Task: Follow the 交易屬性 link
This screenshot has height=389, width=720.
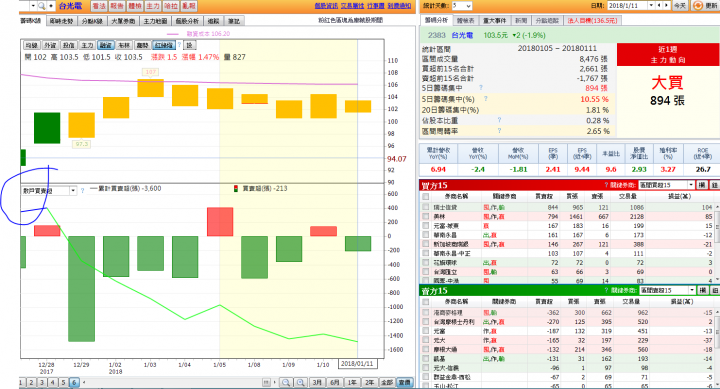Action: 352,6
